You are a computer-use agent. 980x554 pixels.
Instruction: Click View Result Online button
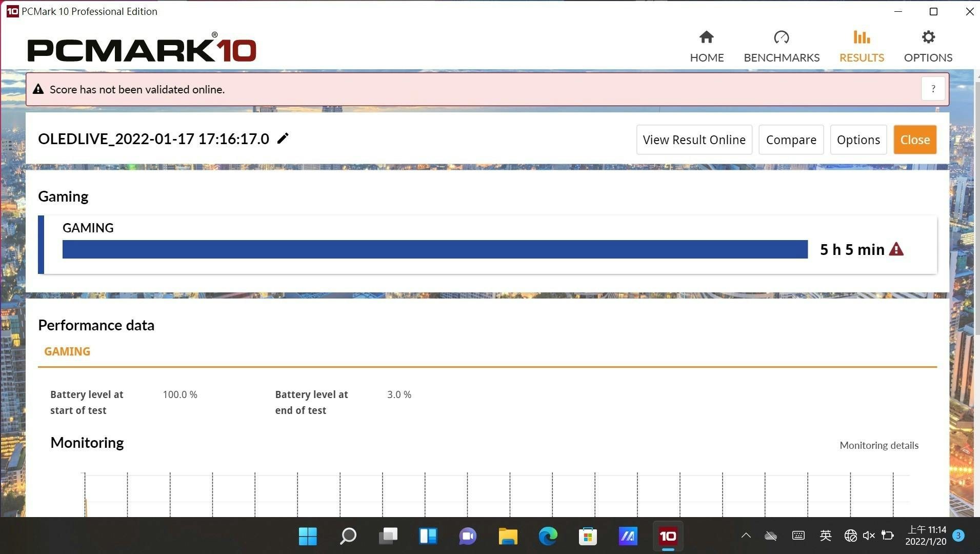pos(694,140)
